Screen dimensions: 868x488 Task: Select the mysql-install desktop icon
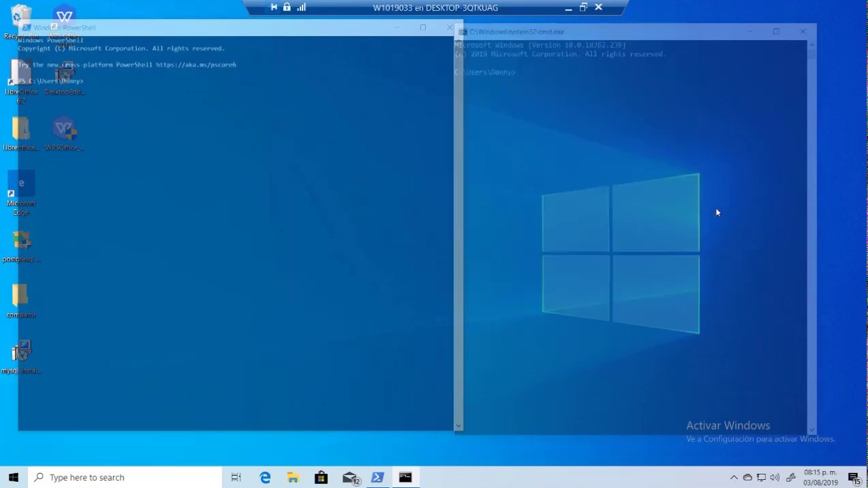click(x=21, y=357)
